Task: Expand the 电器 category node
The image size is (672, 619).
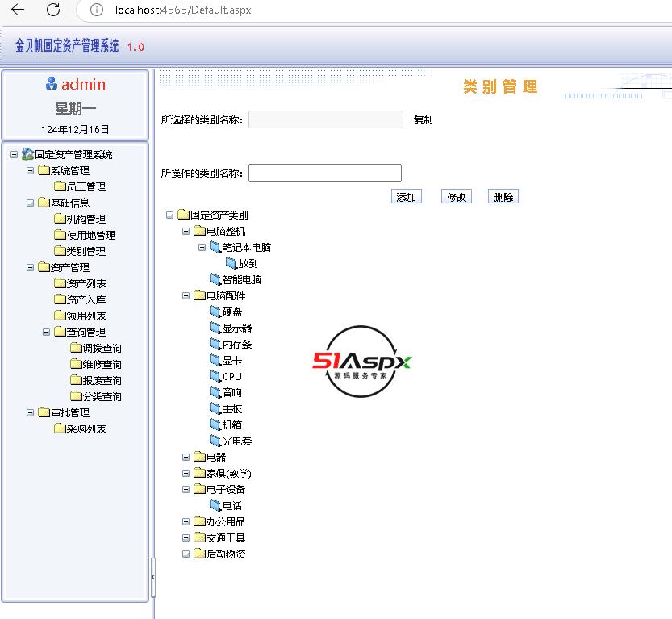Action: [x=186, y=457]
